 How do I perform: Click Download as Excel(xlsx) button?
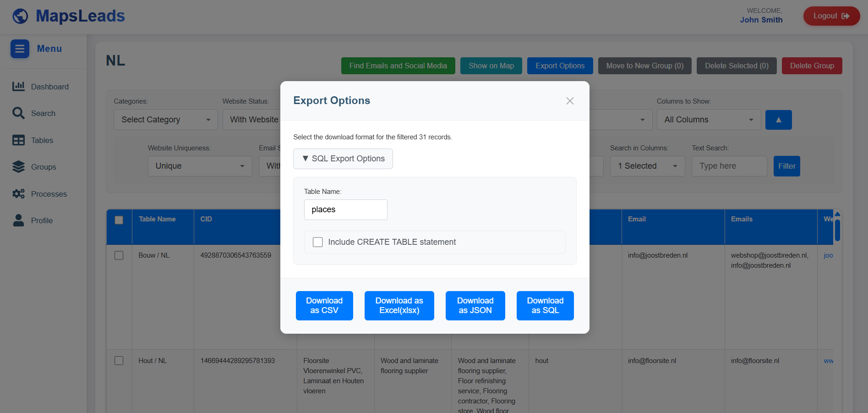click(x=399, y=306)
